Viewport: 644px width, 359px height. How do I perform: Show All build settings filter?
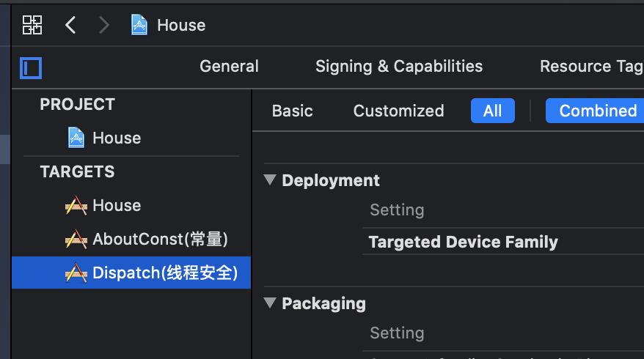(492, 111)
